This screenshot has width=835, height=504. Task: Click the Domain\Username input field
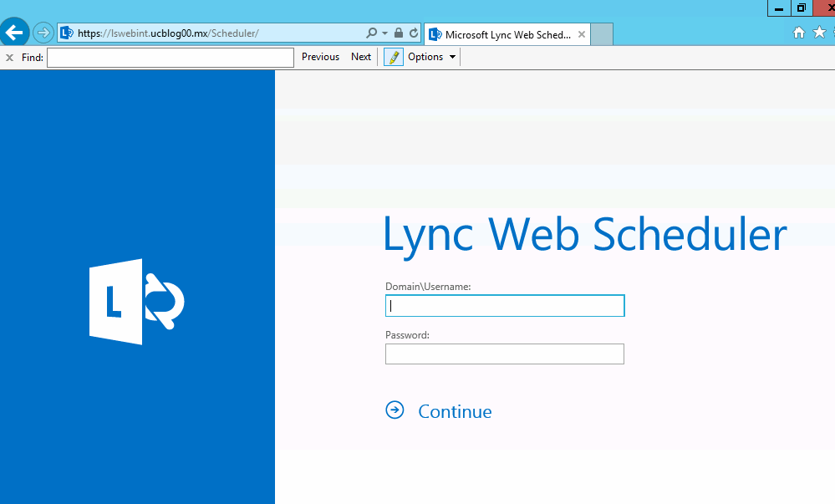click(x=505, y=306)
